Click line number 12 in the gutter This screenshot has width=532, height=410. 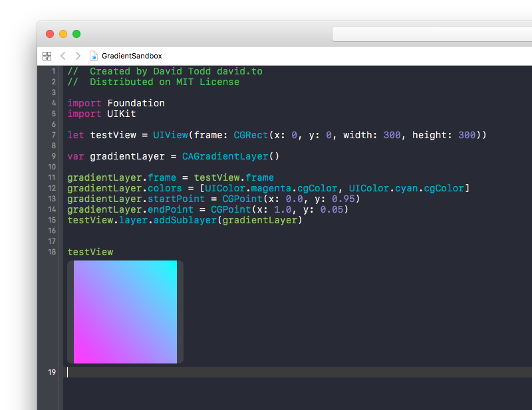52,188
